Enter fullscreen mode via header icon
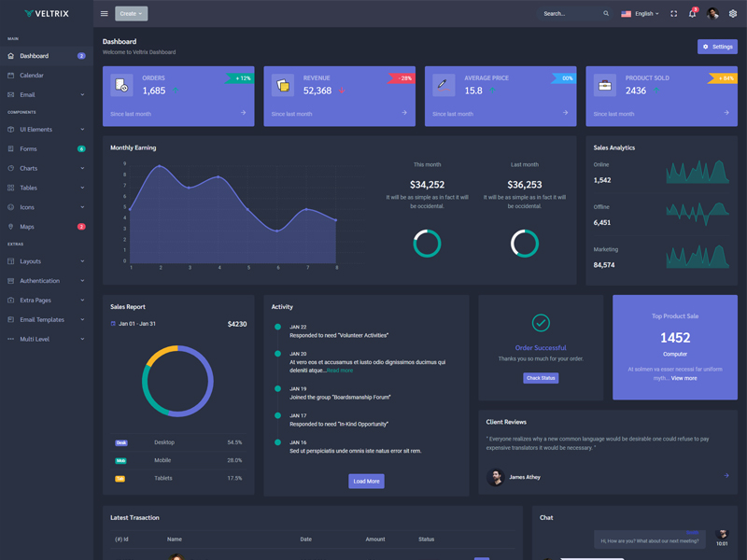 (x=673, y=14)
